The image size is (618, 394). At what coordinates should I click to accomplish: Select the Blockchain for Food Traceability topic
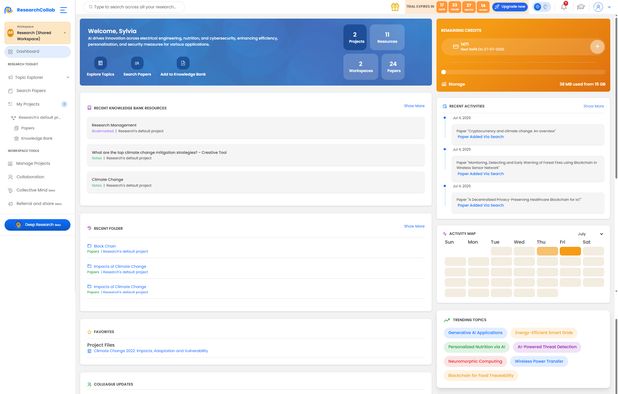click(x=481, y=375)
